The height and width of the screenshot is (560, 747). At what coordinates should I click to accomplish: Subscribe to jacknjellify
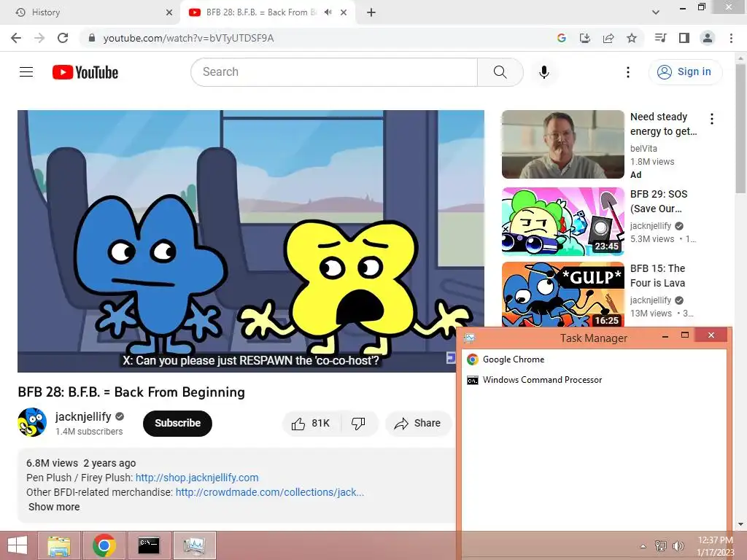177,424
